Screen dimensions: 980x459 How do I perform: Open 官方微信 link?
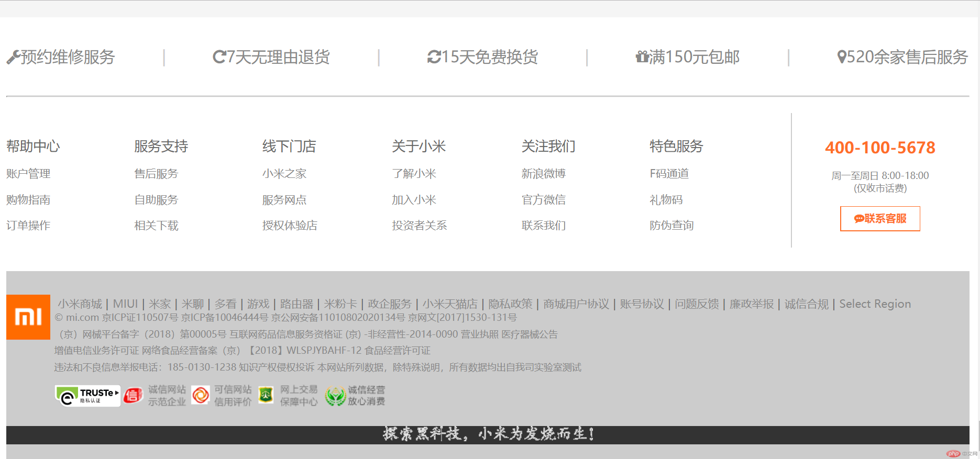[544, 200]
